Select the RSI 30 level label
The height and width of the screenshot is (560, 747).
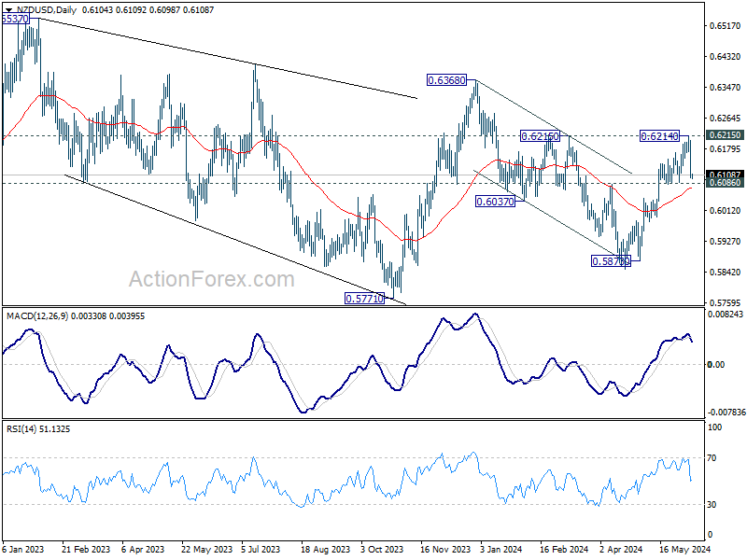click(712, 505)
